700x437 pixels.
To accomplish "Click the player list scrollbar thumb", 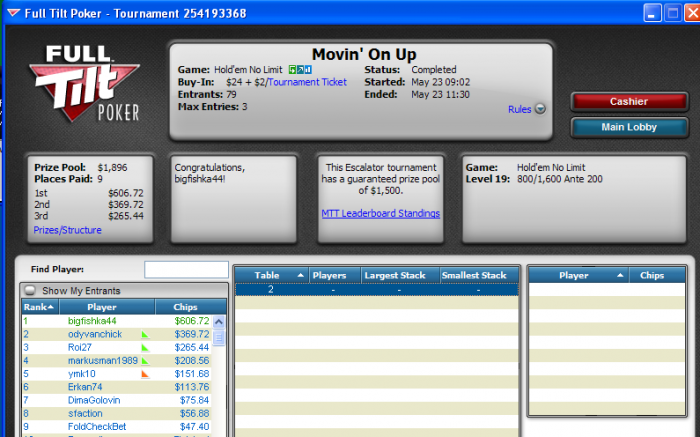I will pos(219,338).
